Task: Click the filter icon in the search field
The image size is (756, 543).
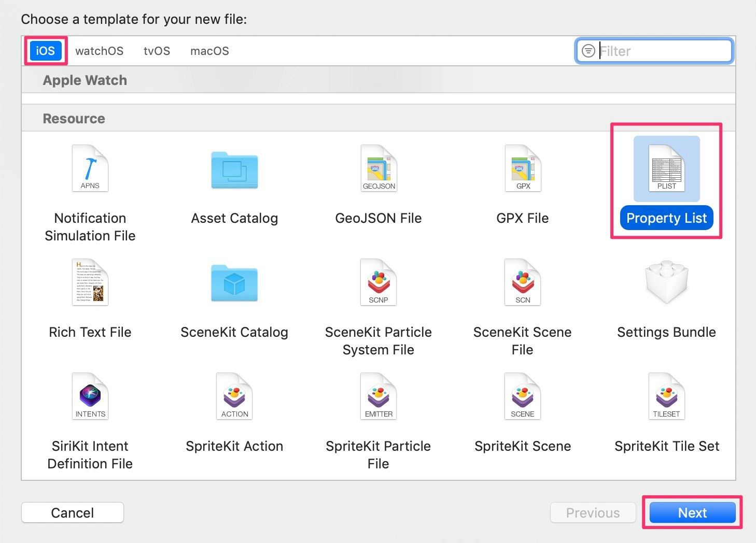Action: [589, 51]
